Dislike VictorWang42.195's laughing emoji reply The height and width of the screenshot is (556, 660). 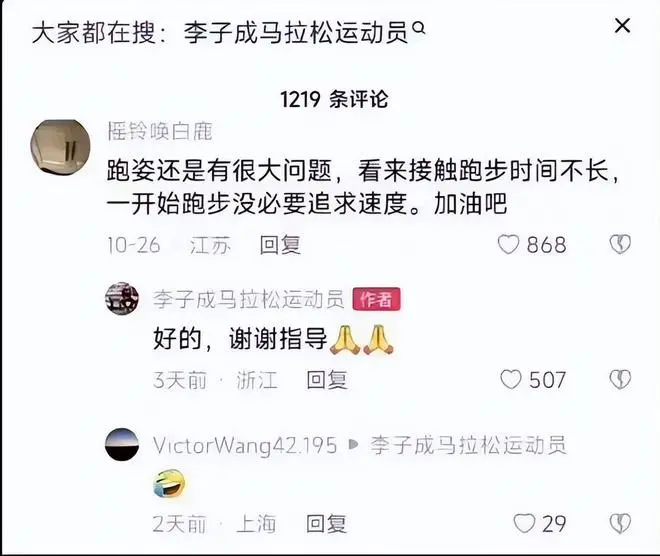pyautogui.click(x=620, y=524)
